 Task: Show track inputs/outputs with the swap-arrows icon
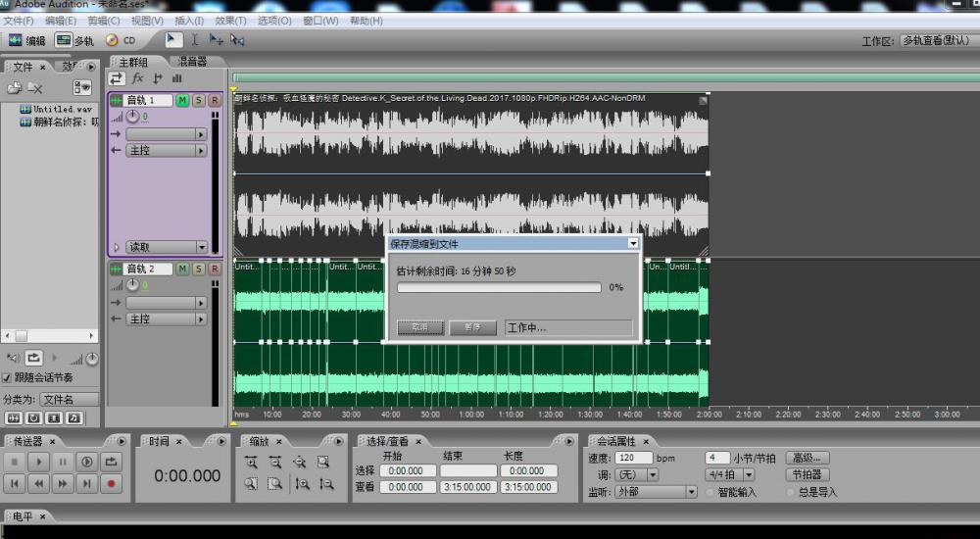point(117,78)
